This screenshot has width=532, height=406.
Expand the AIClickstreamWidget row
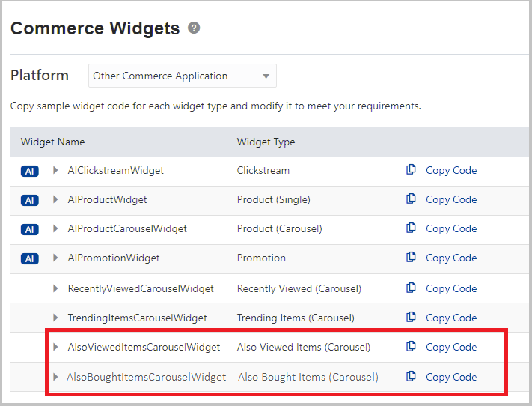[55, 170]
